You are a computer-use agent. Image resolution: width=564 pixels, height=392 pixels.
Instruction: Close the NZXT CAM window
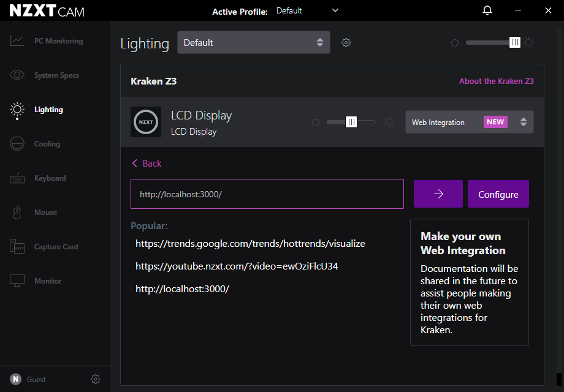click(548, 10)
